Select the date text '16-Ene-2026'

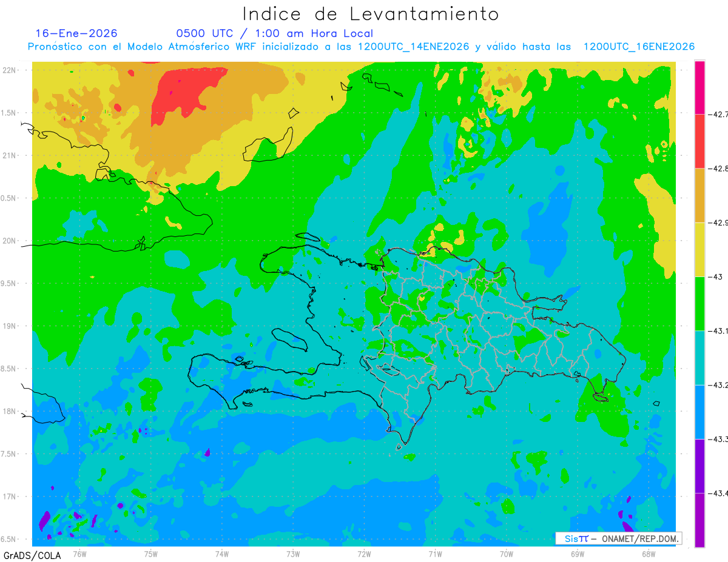pos(76,33)
